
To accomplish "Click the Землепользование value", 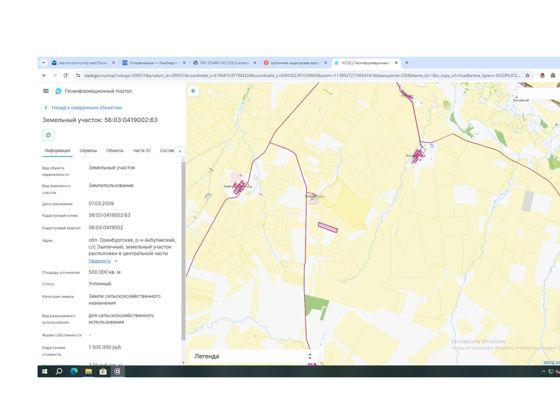I will 111,185.
